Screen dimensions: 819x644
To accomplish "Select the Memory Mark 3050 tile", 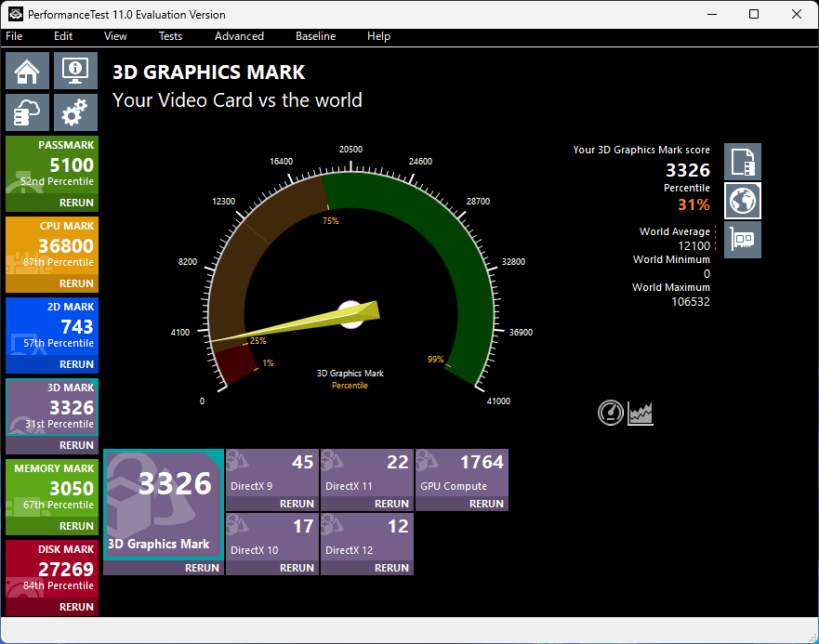I will coord(52,489).
